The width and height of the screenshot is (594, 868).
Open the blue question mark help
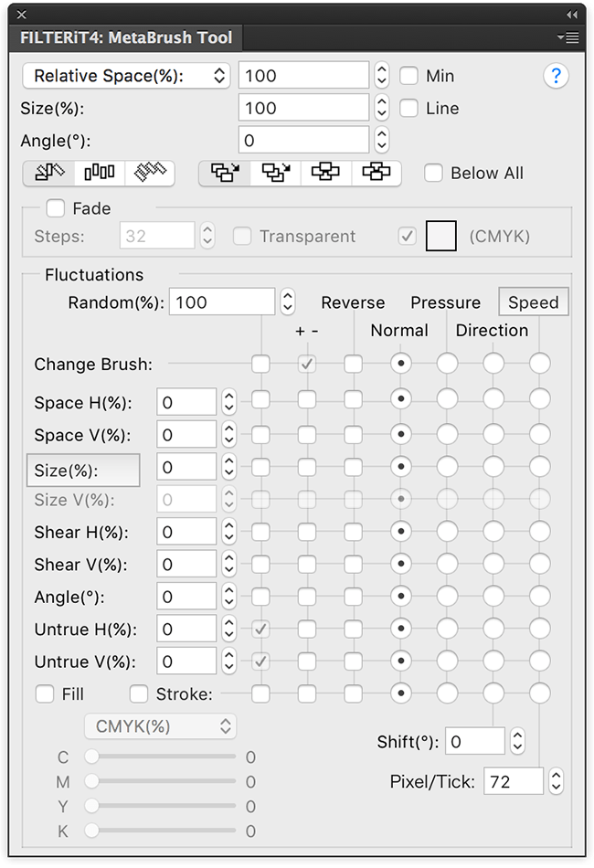[x=556, y=76]
